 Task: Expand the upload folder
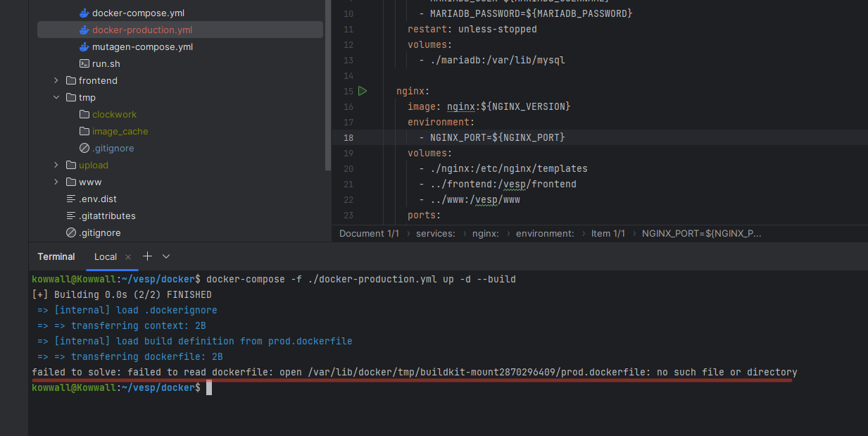click(56, 165)
